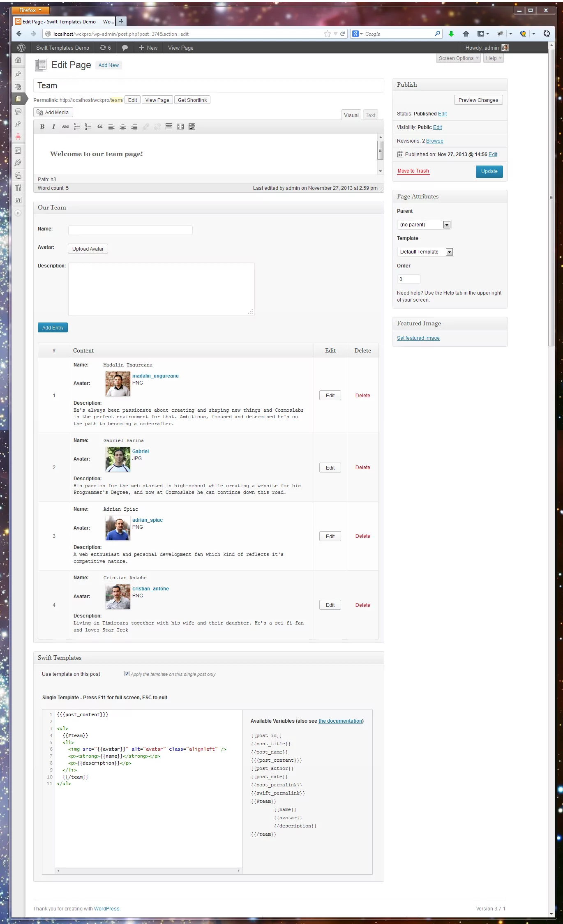Go to Dashboard via the home sidebar icon
The width and height of the screenshot is (563, 924).
(x=18, y=60)
